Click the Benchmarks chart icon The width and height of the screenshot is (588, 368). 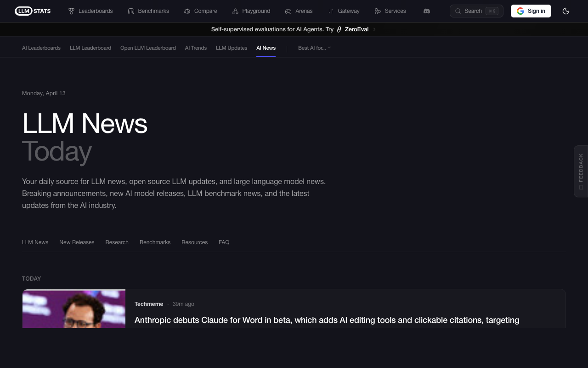point(131,11)
